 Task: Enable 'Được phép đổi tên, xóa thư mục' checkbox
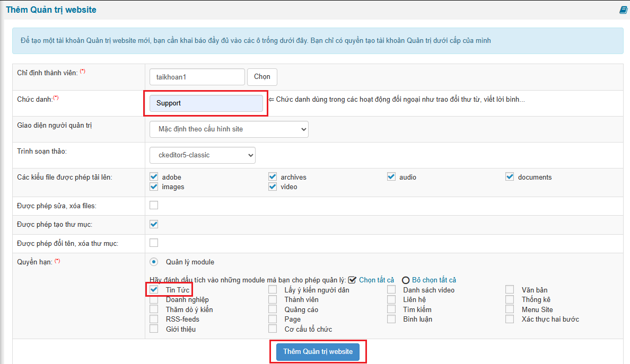pyautogui.click(x=154, y=243)
